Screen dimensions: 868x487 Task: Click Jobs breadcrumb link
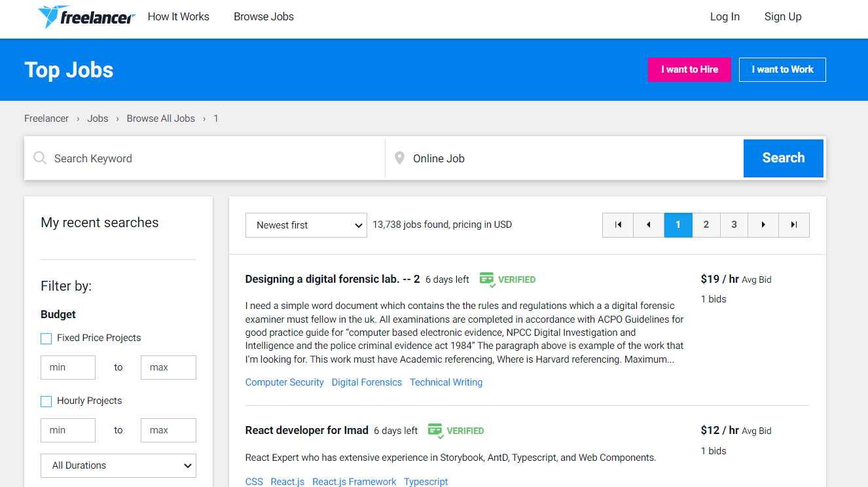point(98,118)
